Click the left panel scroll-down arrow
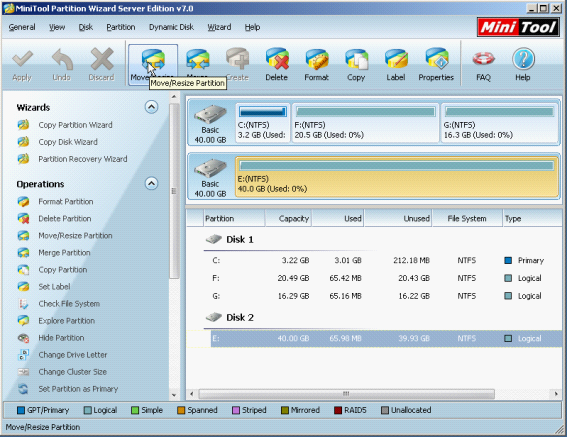This screenshot has width=567, height=437. click(174, 395)
